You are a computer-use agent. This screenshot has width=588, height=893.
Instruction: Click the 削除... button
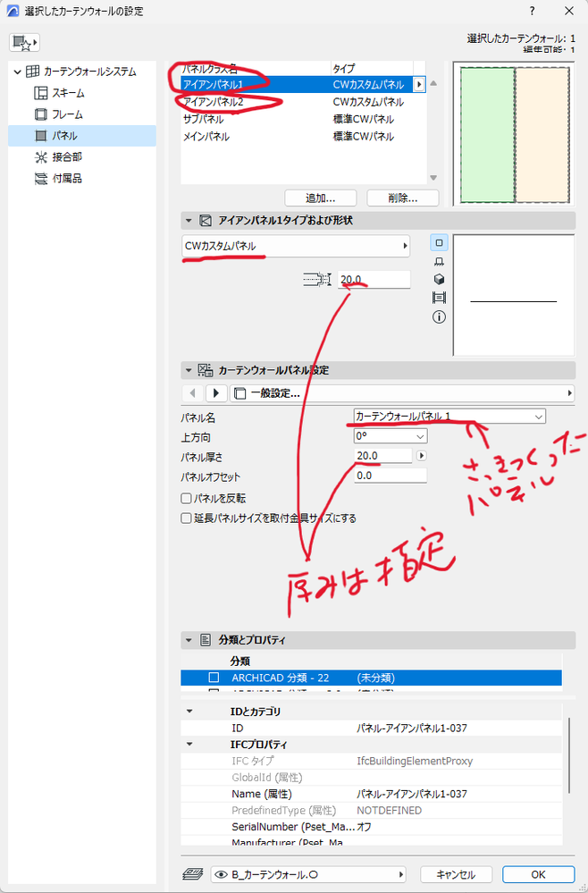(x=403, y=198)
